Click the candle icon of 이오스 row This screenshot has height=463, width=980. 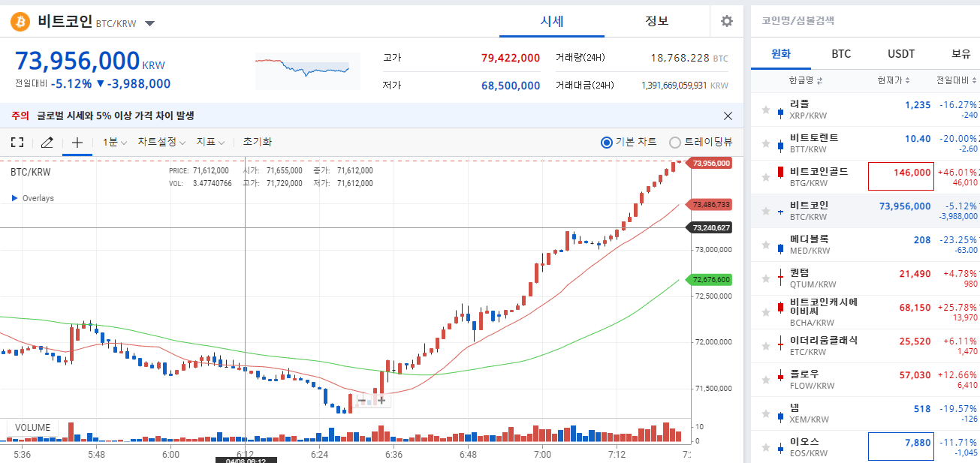780,448
